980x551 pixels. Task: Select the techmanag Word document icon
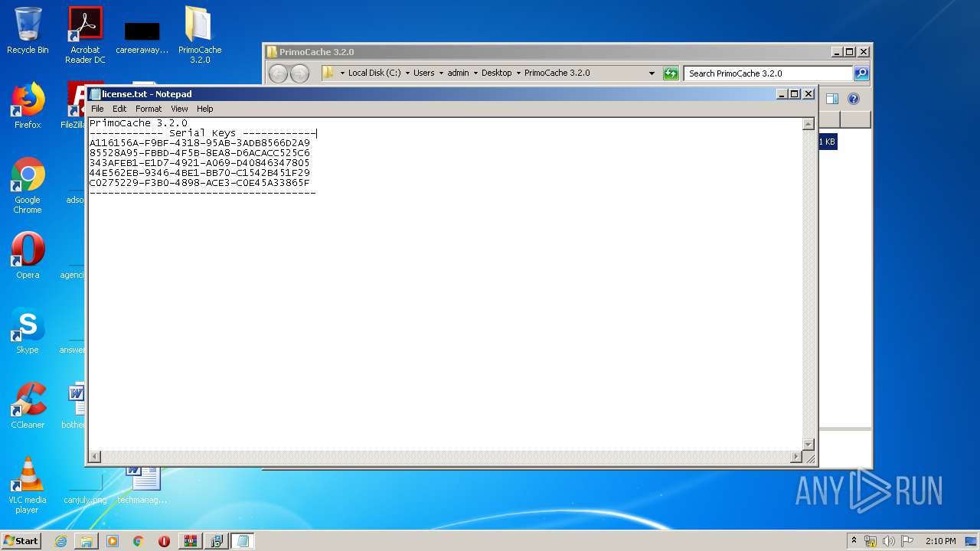[142, 485]
